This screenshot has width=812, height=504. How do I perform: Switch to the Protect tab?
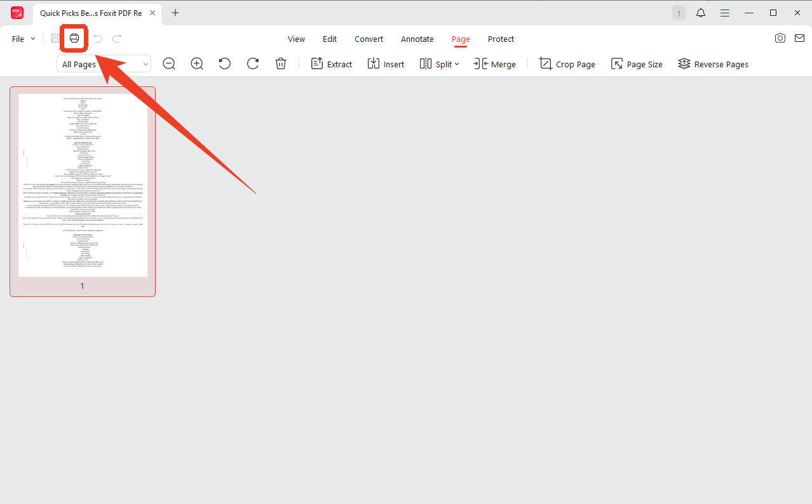pyautogui.click(x=501, y=39)
